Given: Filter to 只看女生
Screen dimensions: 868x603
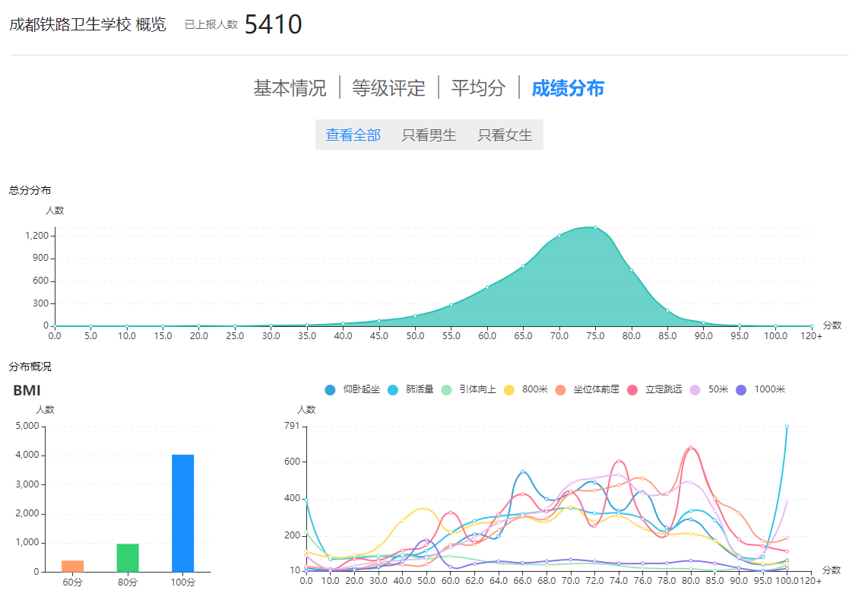Looking at the screenshot, I should [x=505, y=135].
